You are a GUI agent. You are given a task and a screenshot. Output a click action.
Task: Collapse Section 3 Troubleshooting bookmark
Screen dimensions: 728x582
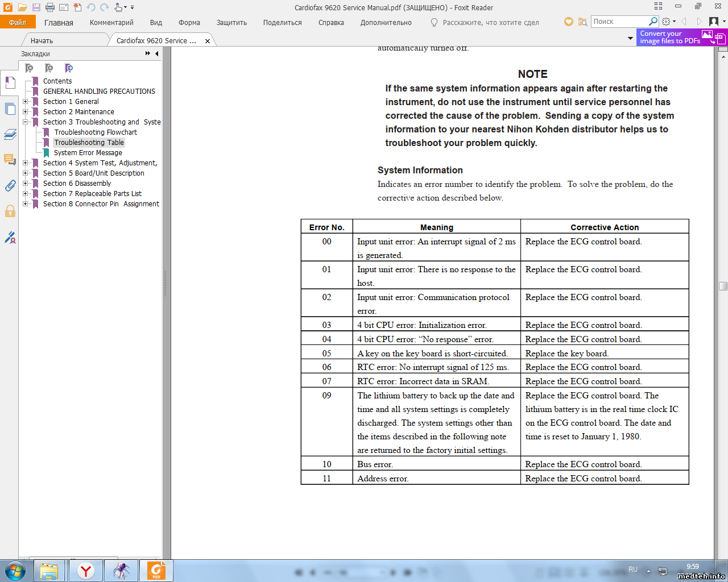(25, 122)
